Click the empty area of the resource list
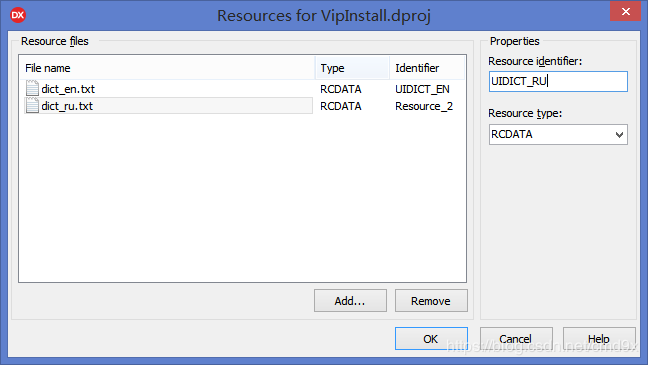Image resolution: width=648 pixels, height=365 pixels. pyautogui.click(x=242, y=198)
